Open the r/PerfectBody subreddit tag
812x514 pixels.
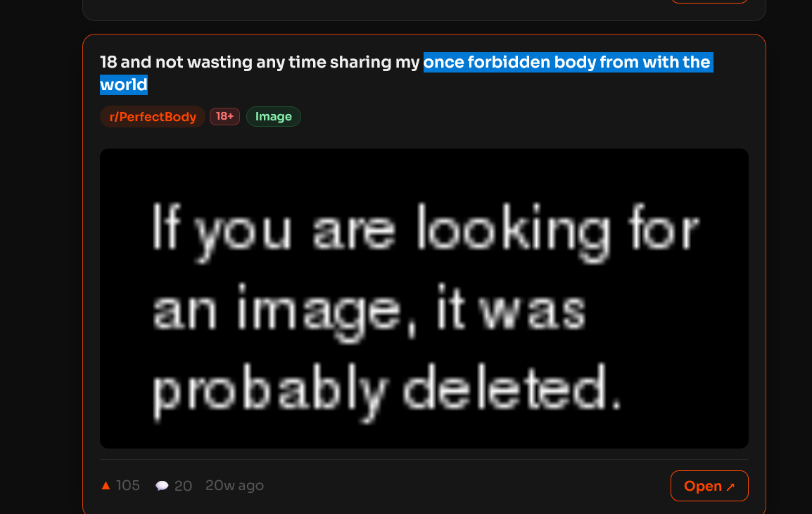click(x=153, y=117)
